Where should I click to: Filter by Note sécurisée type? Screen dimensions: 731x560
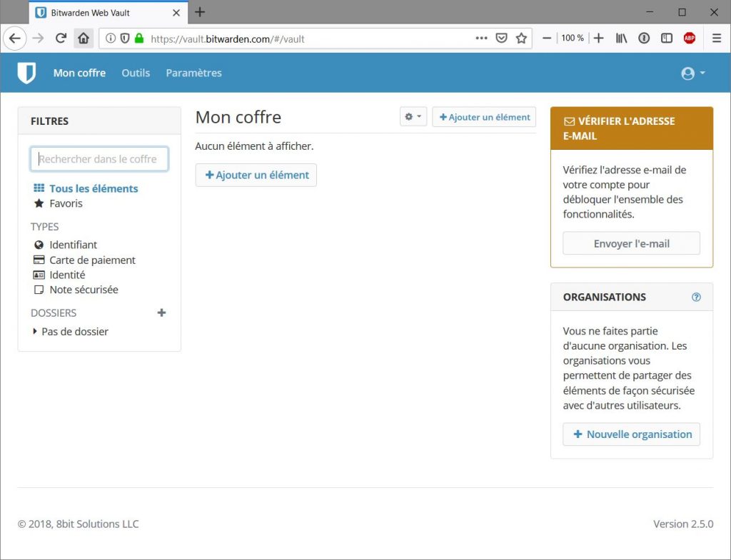[x=83, y=290]
